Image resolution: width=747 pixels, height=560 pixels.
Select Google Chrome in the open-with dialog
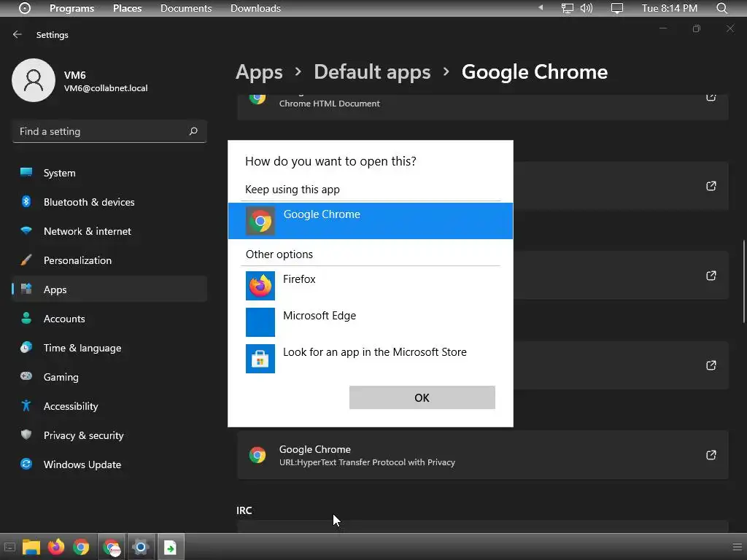coord(370,221)
